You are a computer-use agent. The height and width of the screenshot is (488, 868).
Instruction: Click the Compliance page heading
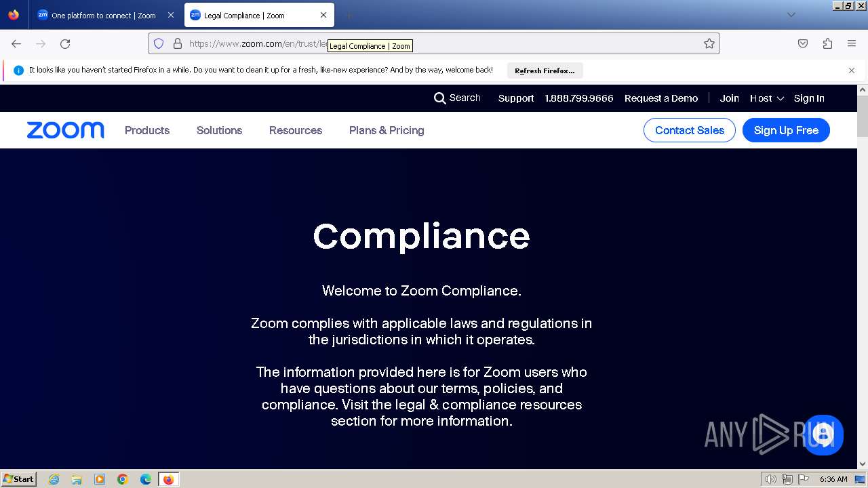click(421, 237)
